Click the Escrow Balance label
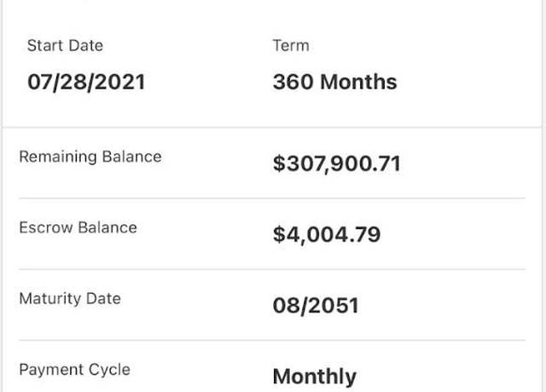 click(78, 228)
